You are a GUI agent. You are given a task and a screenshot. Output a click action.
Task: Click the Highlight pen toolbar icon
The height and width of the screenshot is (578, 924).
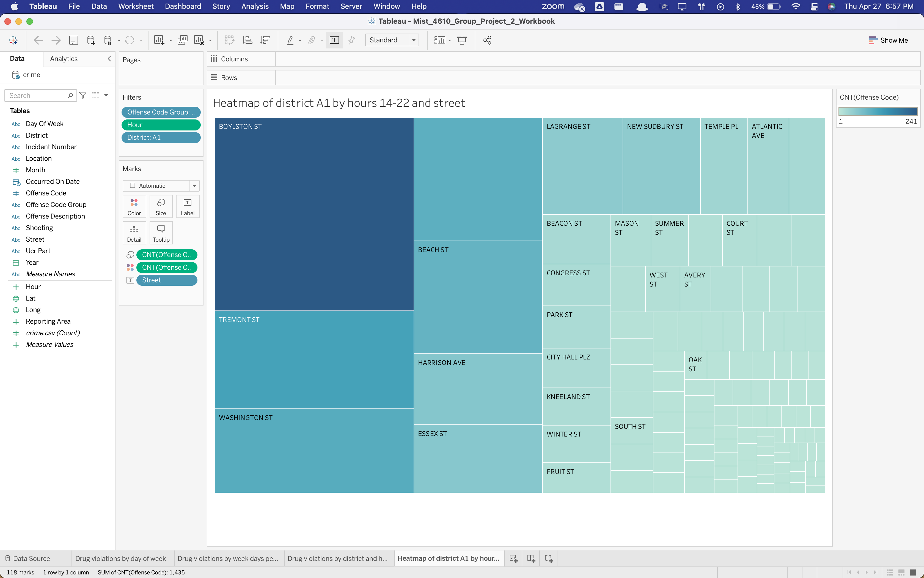[290, 40]
